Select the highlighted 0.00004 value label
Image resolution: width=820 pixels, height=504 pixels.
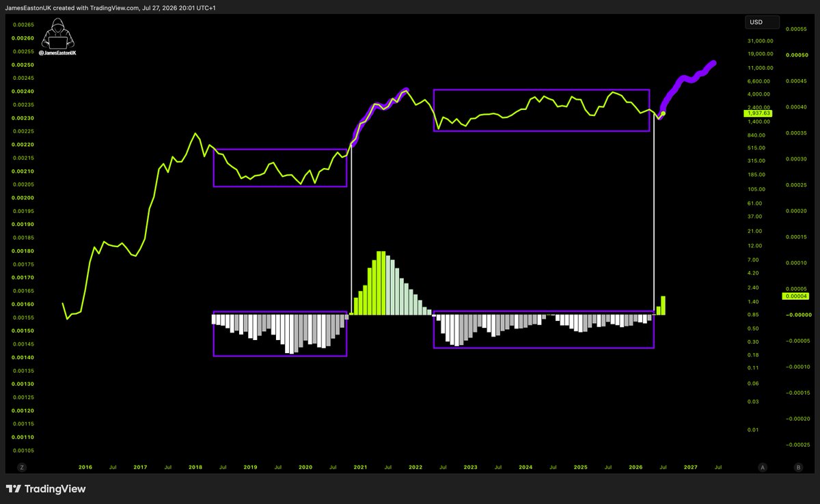coord(796,296)
